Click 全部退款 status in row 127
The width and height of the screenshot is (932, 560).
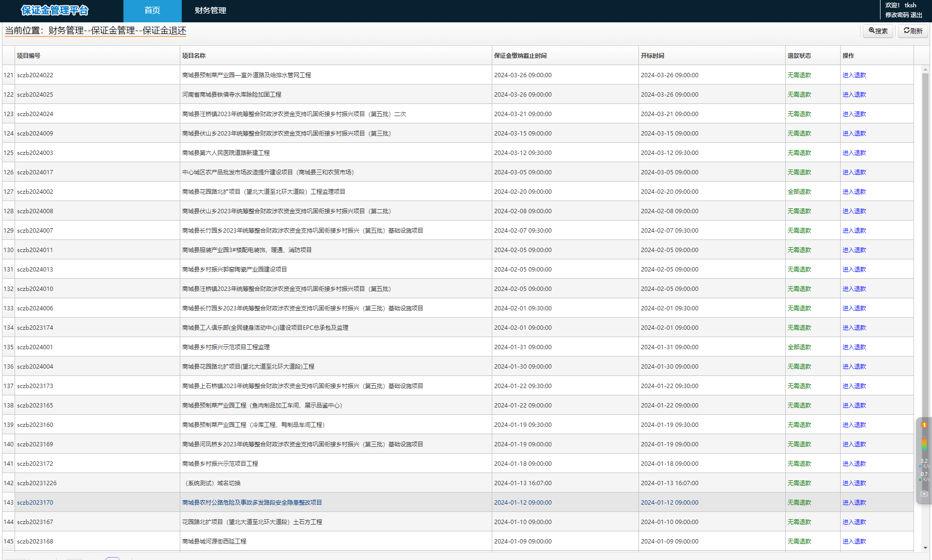click(x=799, y=192)
